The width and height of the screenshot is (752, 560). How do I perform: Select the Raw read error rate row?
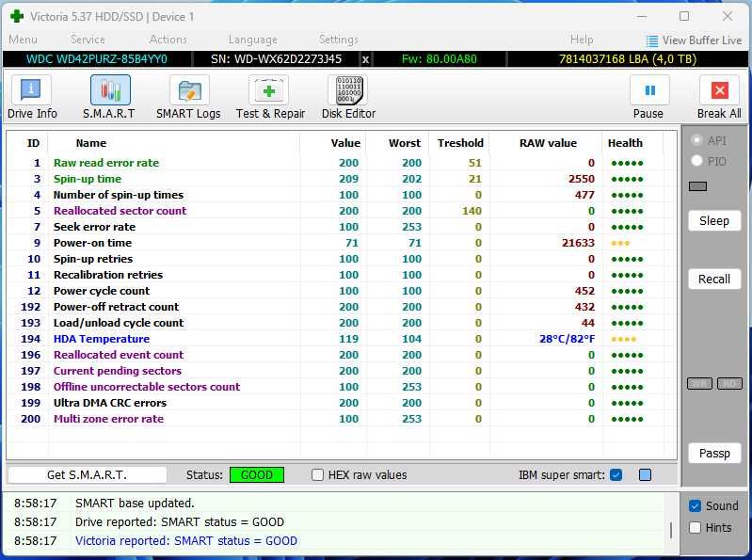(x=341, y=163)
